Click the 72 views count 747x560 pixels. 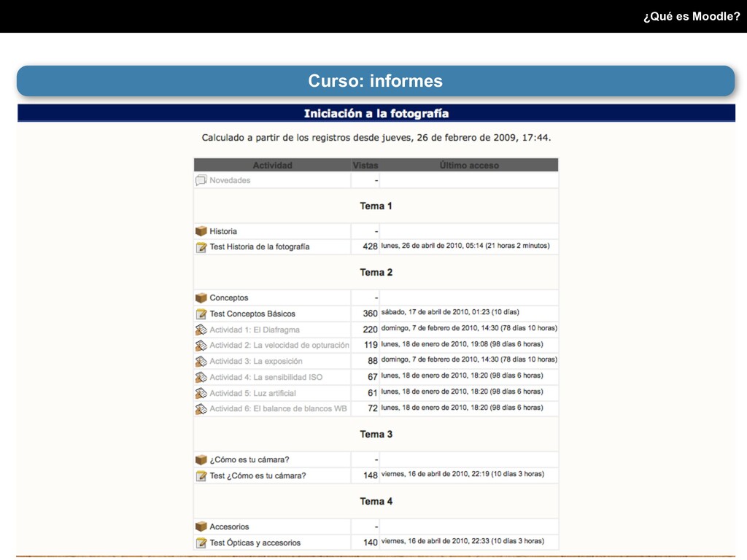373,408
